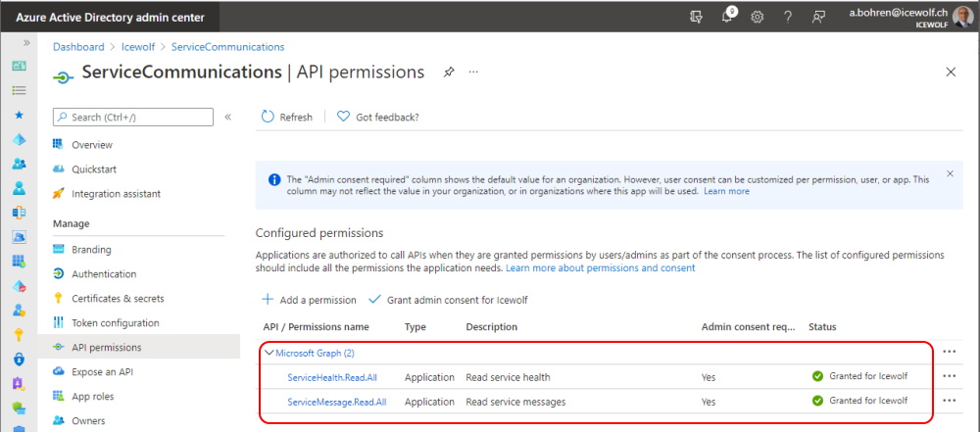980x432 pixels.
Task: Go to Icewolf in breadcrumb
Action: click(137, 47)
